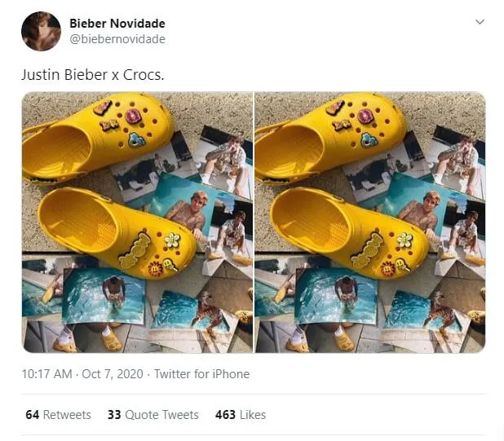This screenshot has width=504, height=441.
Task: Click the @biebernovidade handle
Action: click(x=117, y=39)
